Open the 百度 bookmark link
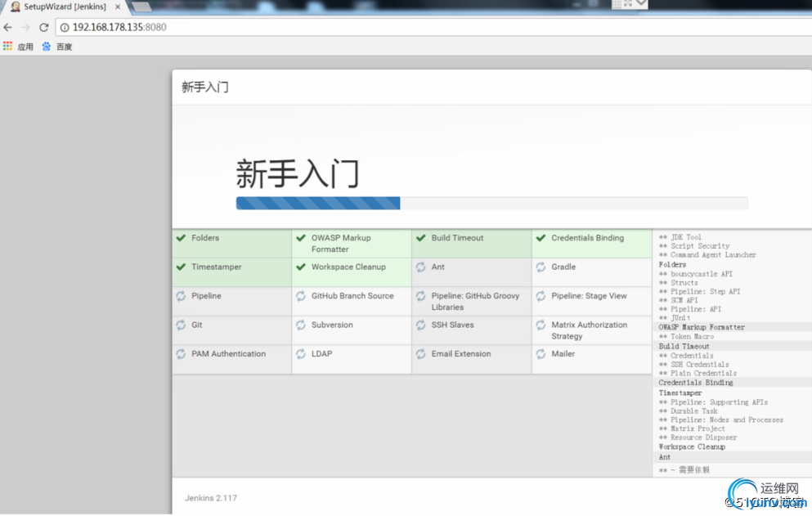 65,47
